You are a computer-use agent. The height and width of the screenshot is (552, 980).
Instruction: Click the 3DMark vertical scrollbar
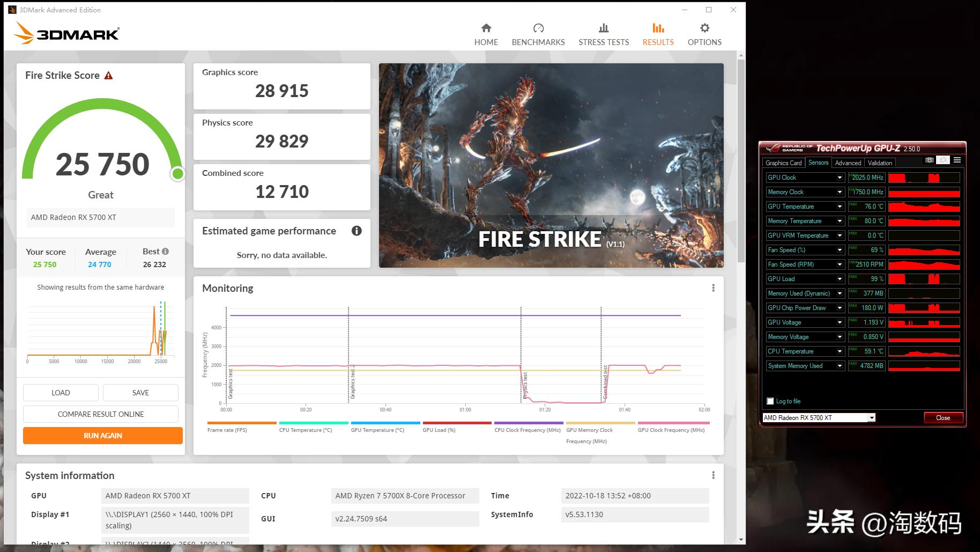click(x=741, y=161)
